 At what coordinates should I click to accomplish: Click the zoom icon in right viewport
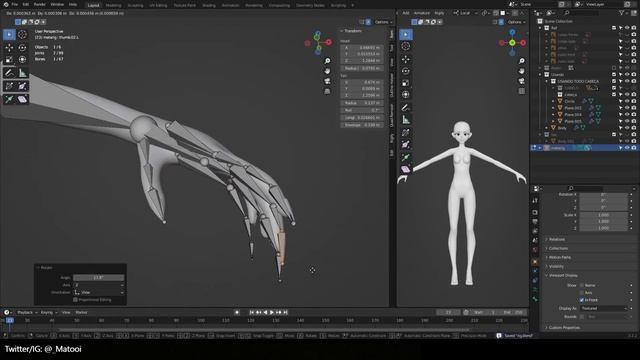coord(522,61)
